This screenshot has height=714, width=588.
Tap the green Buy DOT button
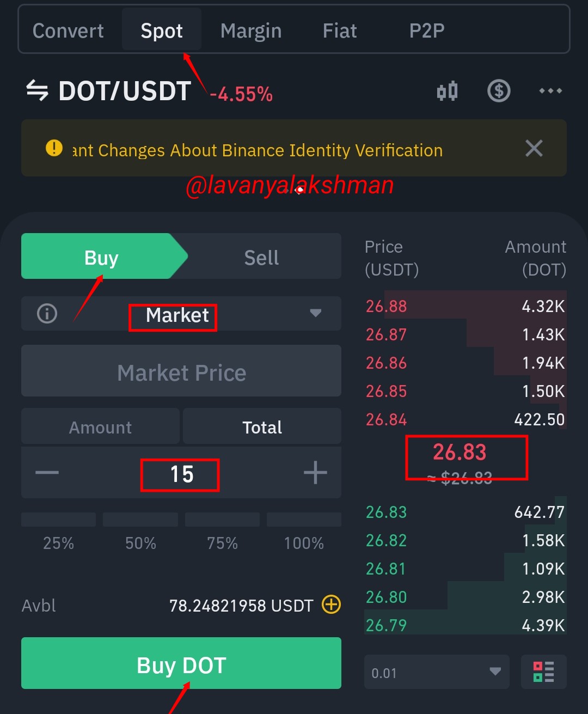coord(181,663)
